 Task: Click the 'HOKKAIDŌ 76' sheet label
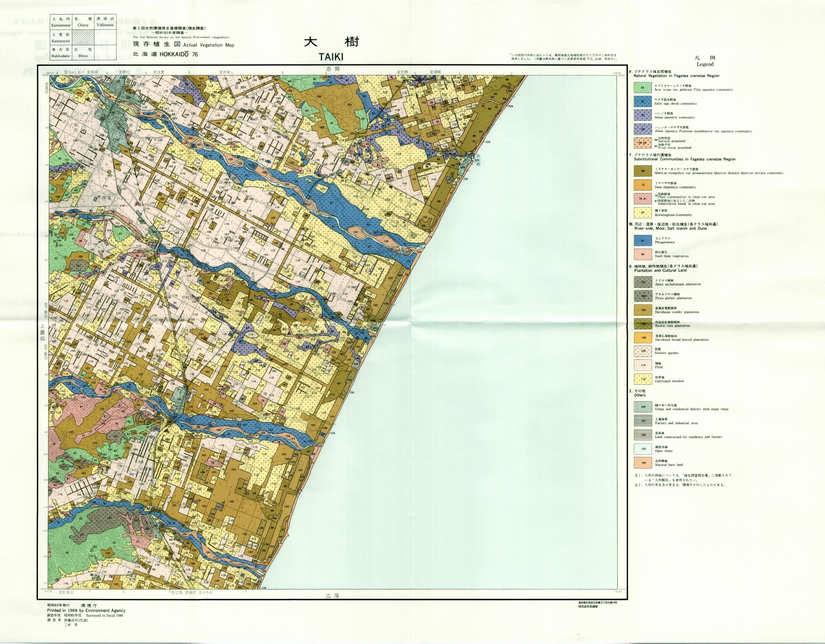(178, 54)
